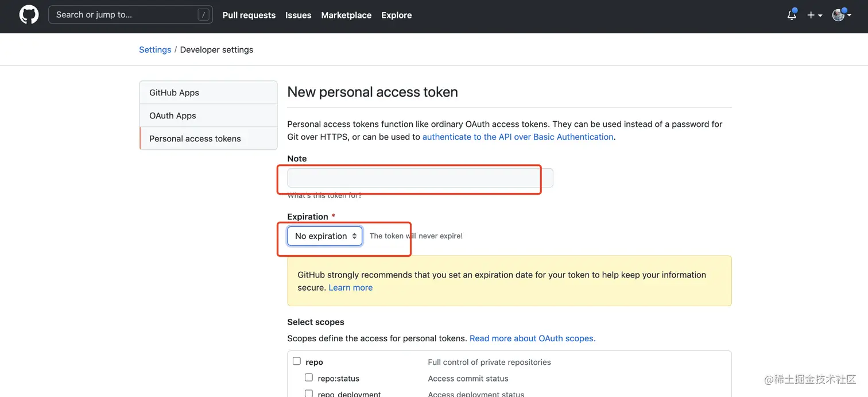Open the Learn more link
The image size is (868, 397).
[x=350, y=288]
